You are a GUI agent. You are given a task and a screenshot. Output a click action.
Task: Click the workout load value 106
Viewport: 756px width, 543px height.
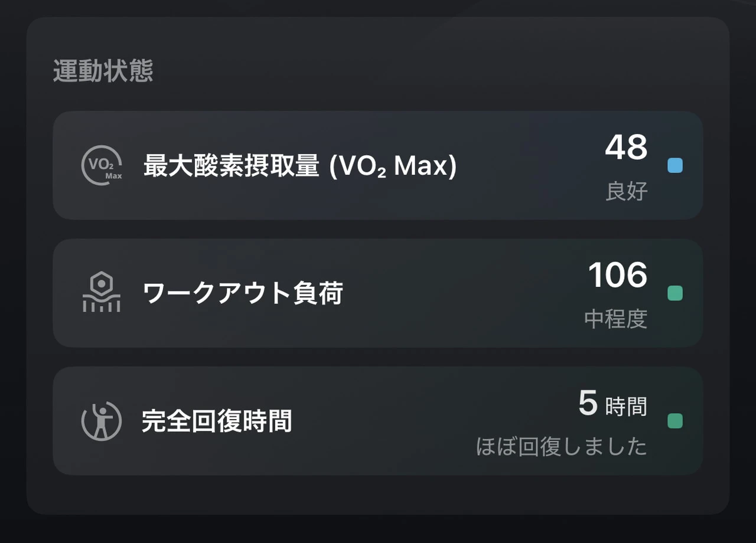click(x=618, y=275)
